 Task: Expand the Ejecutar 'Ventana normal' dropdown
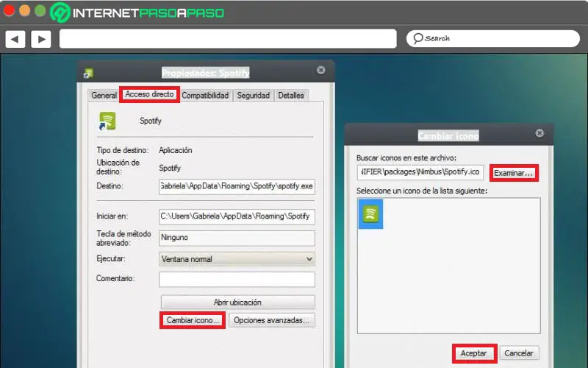point(237,259)
